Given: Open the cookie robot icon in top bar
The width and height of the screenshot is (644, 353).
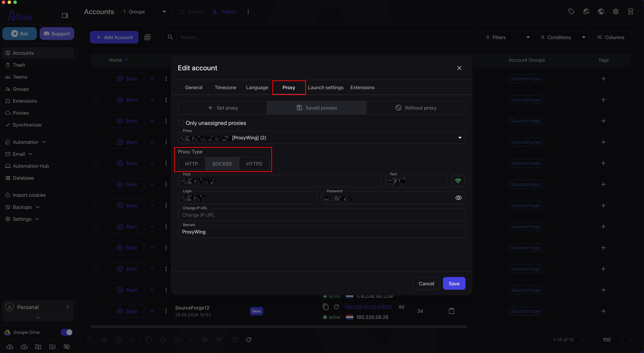Looking at the screenshot, I should [586, 12].
